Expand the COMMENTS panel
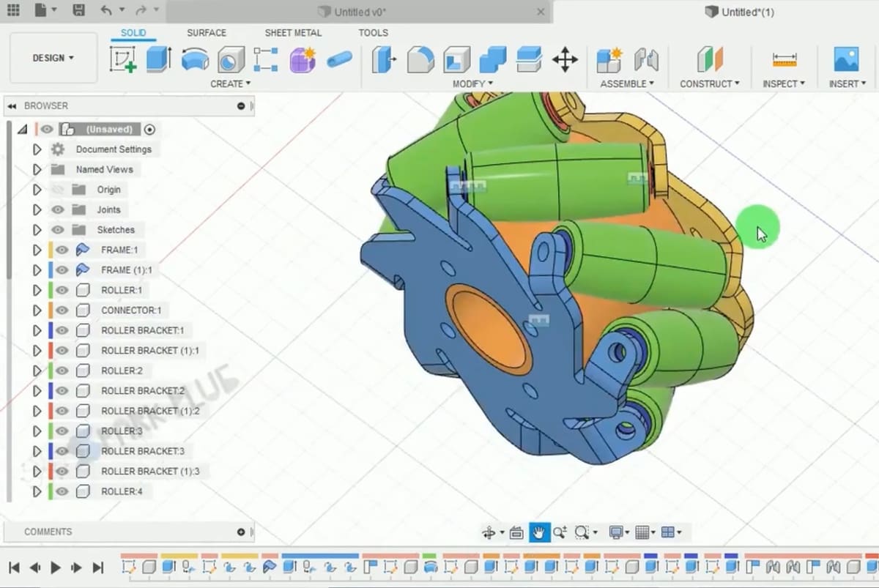This screenshot has width=879, height=588. [x=241, y=532]
